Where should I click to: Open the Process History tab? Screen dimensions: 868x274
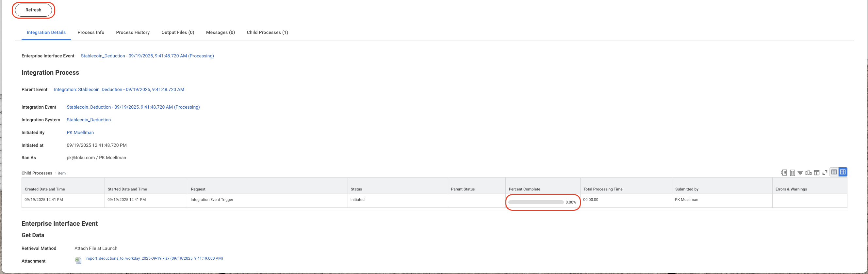coord(133,33)
